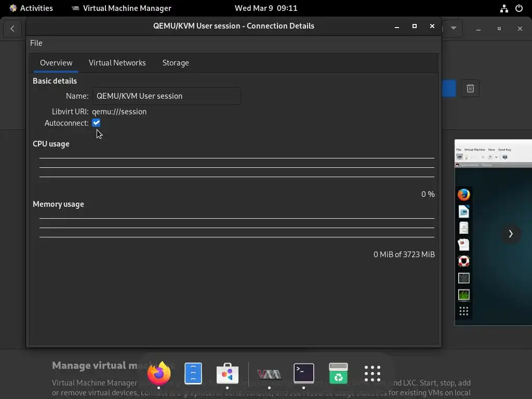Viewport: 532px width, 399px height.
Task: Switch to the Virtual Networks tab
Action: point(117,63)
